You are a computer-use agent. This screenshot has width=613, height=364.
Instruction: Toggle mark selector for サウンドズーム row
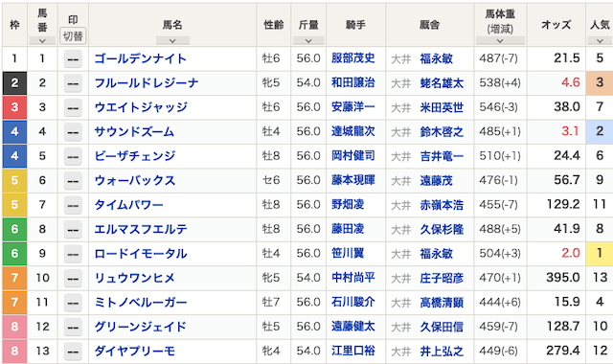pyautogui.click(x=73, y=132)
